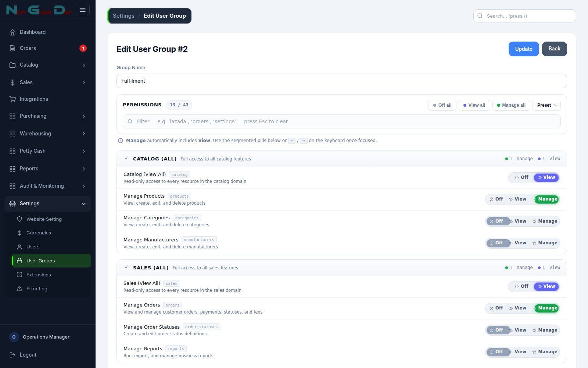Open the Error Log submenu item
This screenshot has height=368, width=588.
click(51, 289)
